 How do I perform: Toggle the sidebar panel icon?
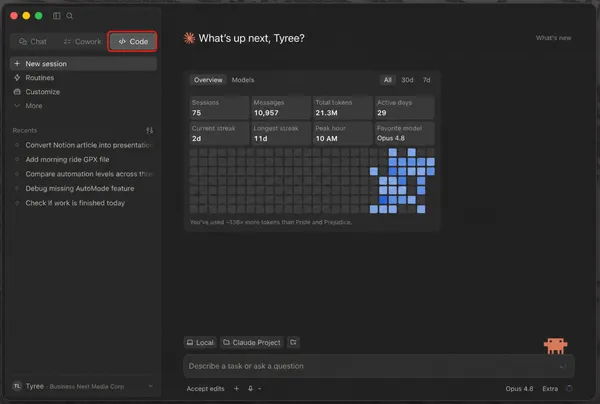tap(57, 16)
